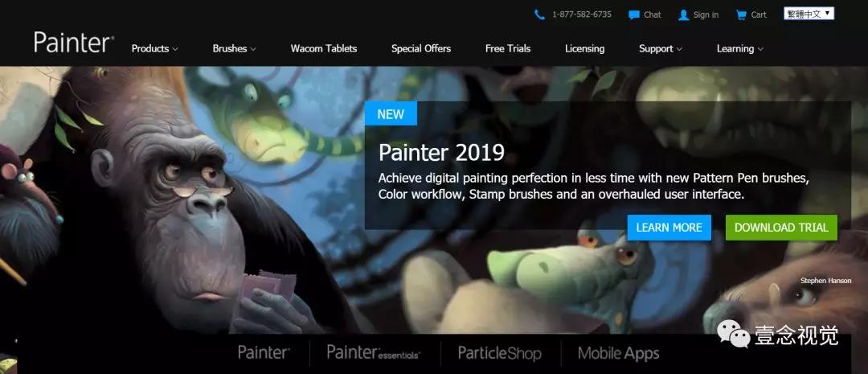Select the Painter product logo in bottom bar
This screenshot has height=374, width=868.
pyautogui.click(x=264, y=352)
